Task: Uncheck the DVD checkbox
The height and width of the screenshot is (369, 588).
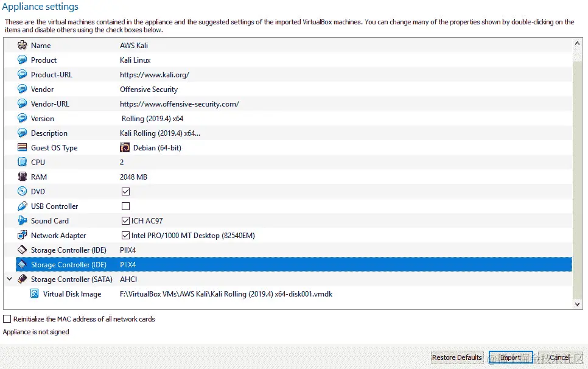Action: point(125,192)
